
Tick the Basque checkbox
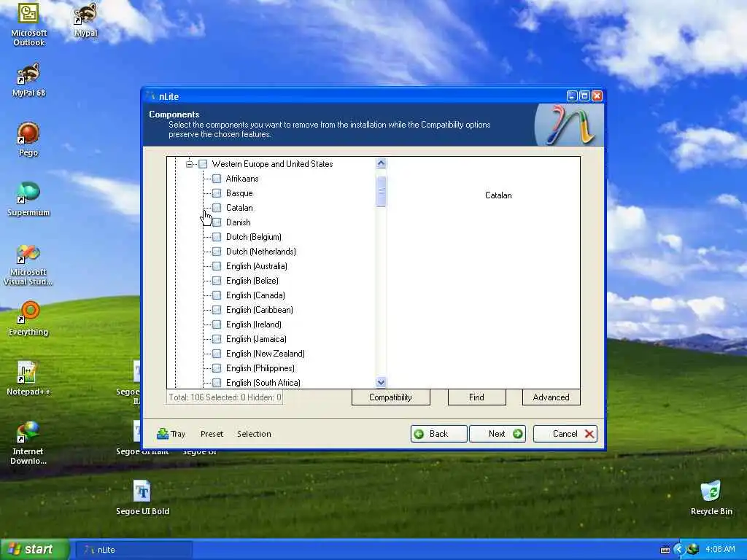pyautogui.click(x=217, y=192)
